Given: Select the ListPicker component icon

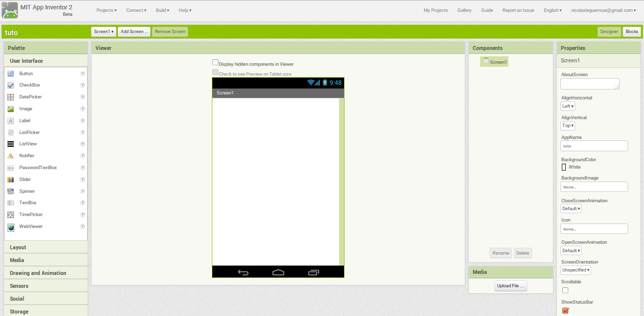Looking at the screenshot, I should point(10,133).
